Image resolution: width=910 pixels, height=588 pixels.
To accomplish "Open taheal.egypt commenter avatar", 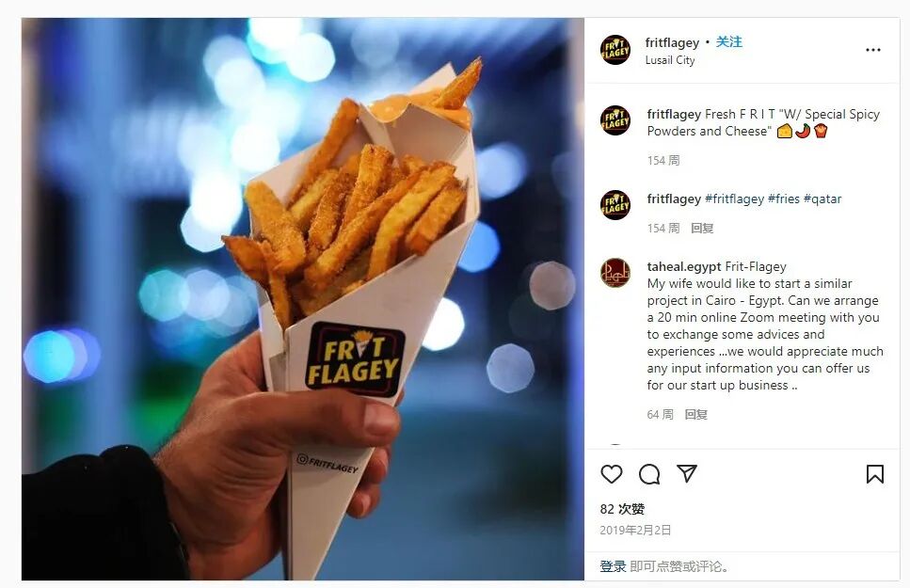I will click(615, 273).
